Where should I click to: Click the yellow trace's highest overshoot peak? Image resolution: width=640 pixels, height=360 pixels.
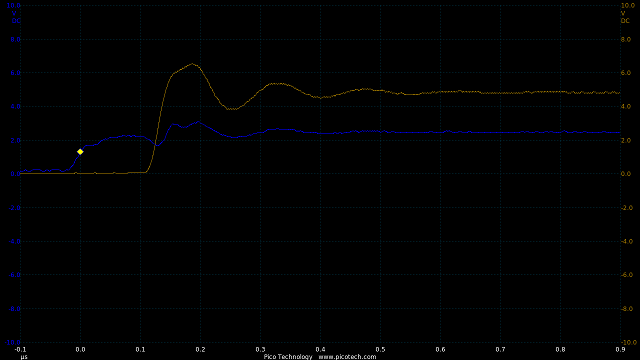click(193, 64)
